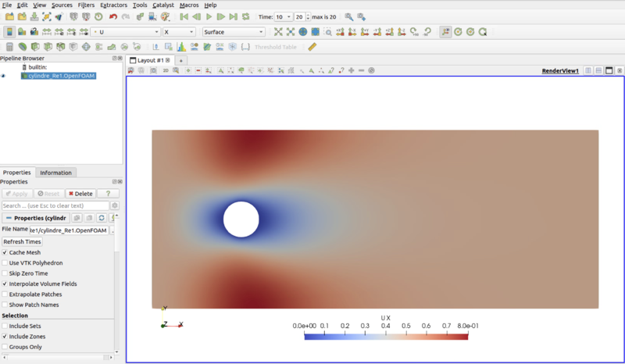
Task: Open the X vector component dropdown
Action: pyautogui.click(x=179, y=32)
